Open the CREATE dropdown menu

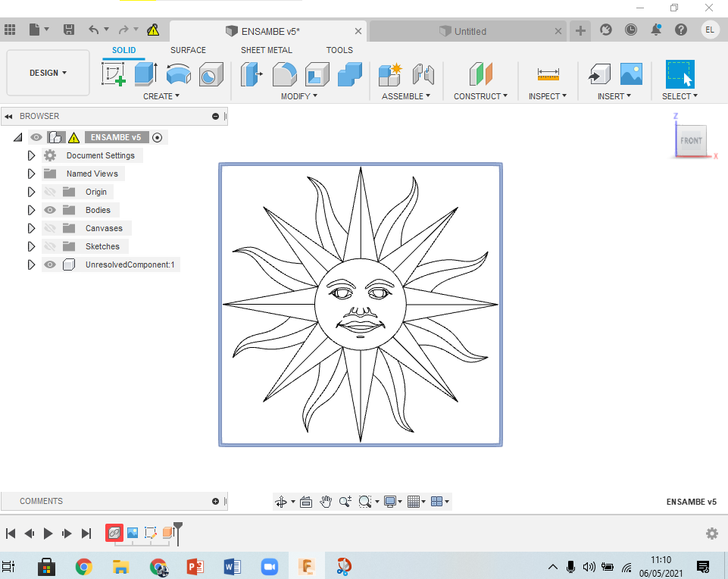coord(161,96)
